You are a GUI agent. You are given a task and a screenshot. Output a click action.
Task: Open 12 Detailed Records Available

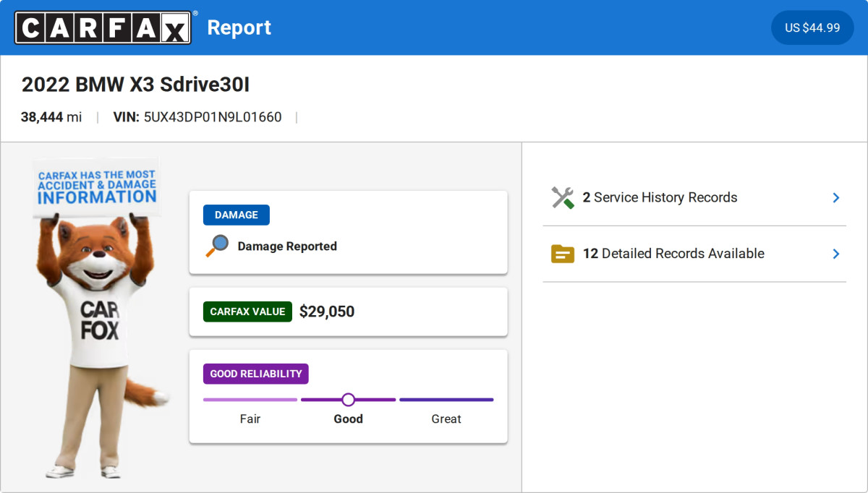[x=694, y=254]
